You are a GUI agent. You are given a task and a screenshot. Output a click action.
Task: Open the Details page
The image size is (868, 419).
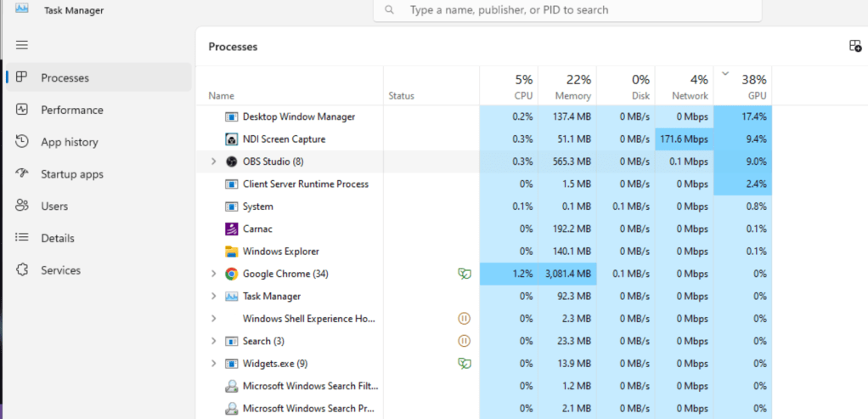pyautogui.click(x=99, y=238)
